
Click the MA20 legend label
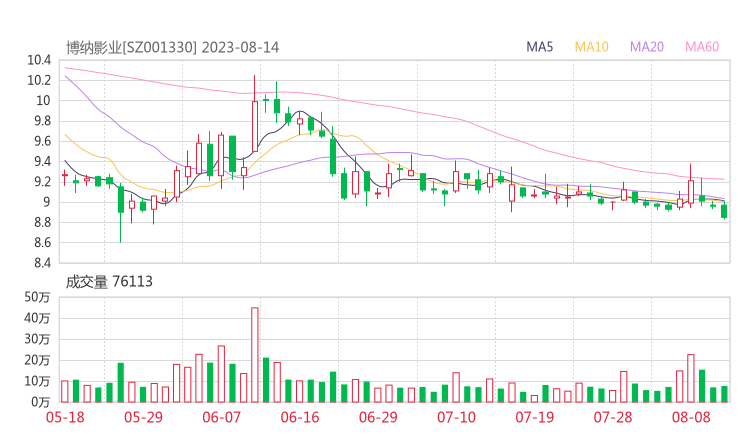(647, 47)
